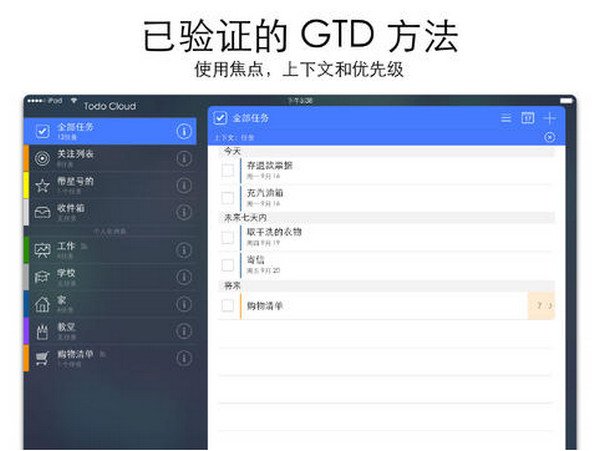Check off the 购物清单 task in task list
600x451 pixels.
[228, 305]
